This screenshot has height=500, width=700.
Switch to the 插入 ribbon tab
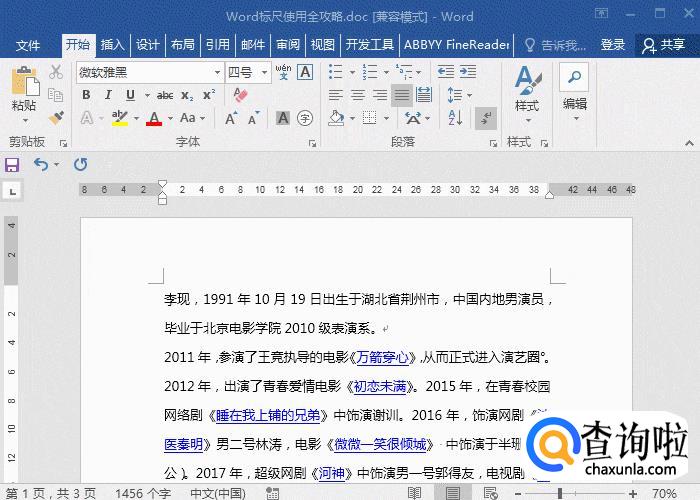click(113, 45)
